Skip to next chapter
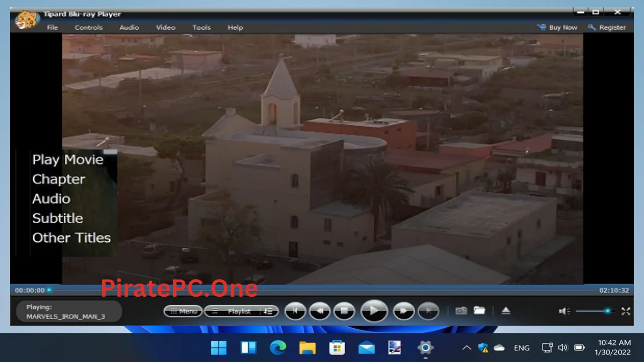The image size is (644, 362). (428, 311)
